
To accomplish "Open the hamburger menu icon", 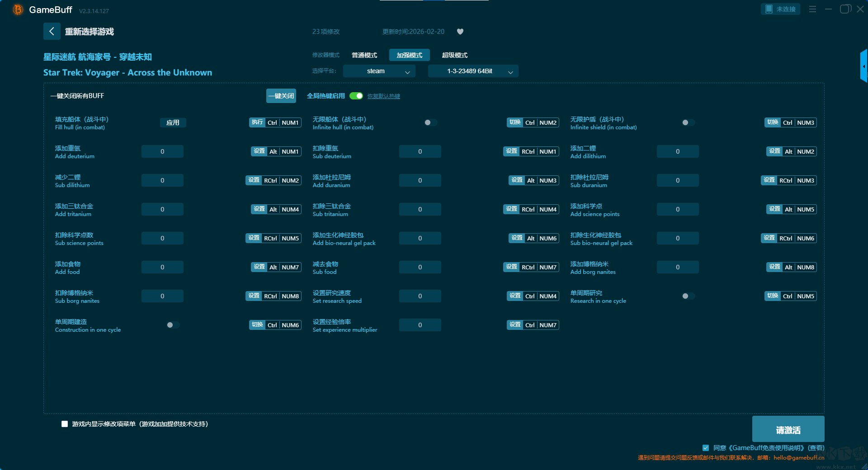I will 812,9.
